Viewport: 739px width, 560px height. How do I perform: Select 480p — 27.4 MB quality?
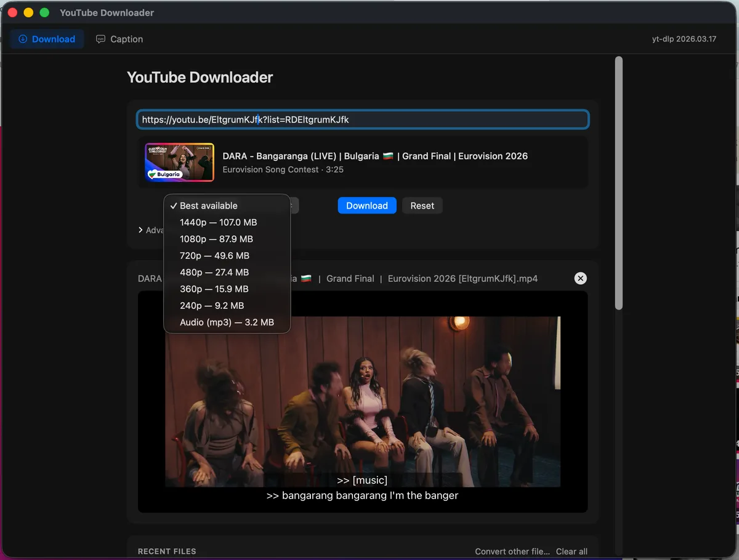coord(227,272)
